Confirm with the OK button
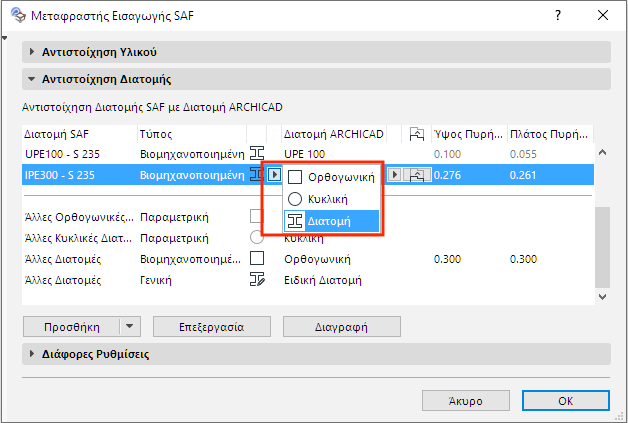This screenshot has height=423, width=628. tap(565, 400)
